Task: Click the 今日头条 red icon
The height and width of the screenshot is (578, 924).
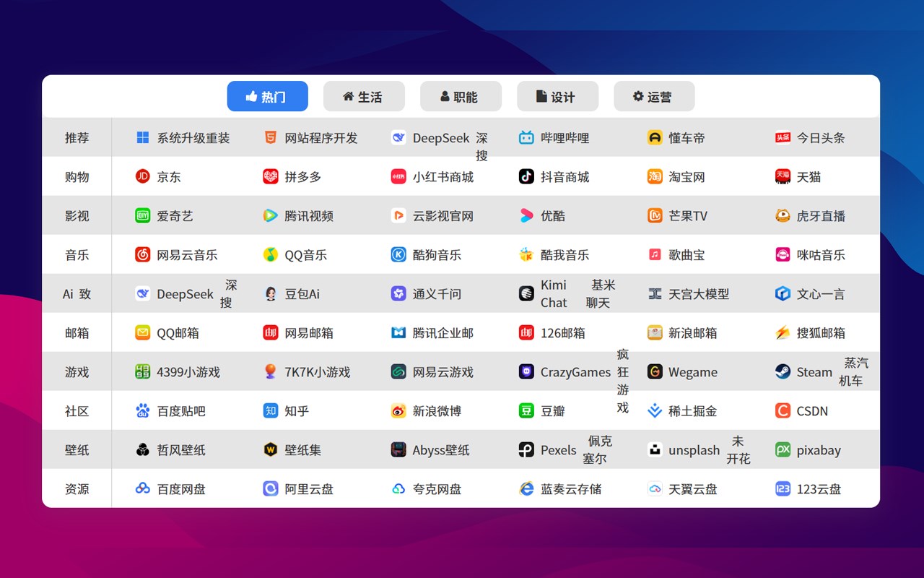Action: click(x=783, y=137)
